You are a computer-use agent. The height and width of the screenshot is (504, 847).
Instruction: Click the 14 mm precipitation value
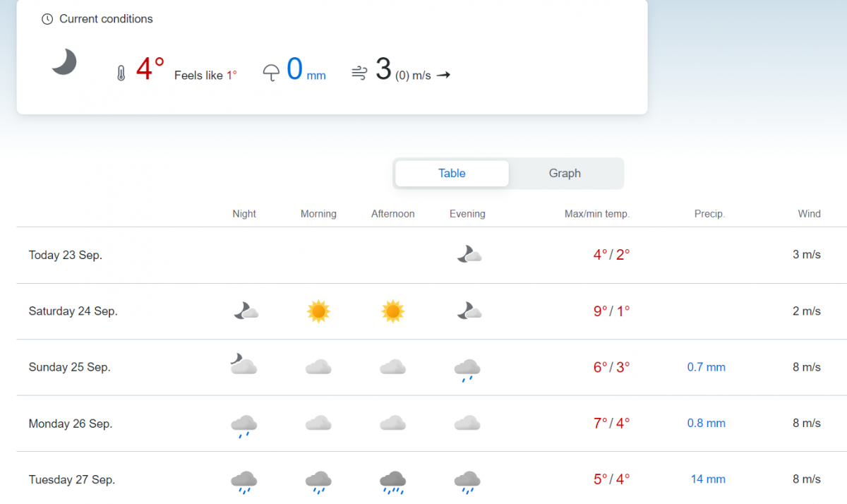(x=707, y=480)
